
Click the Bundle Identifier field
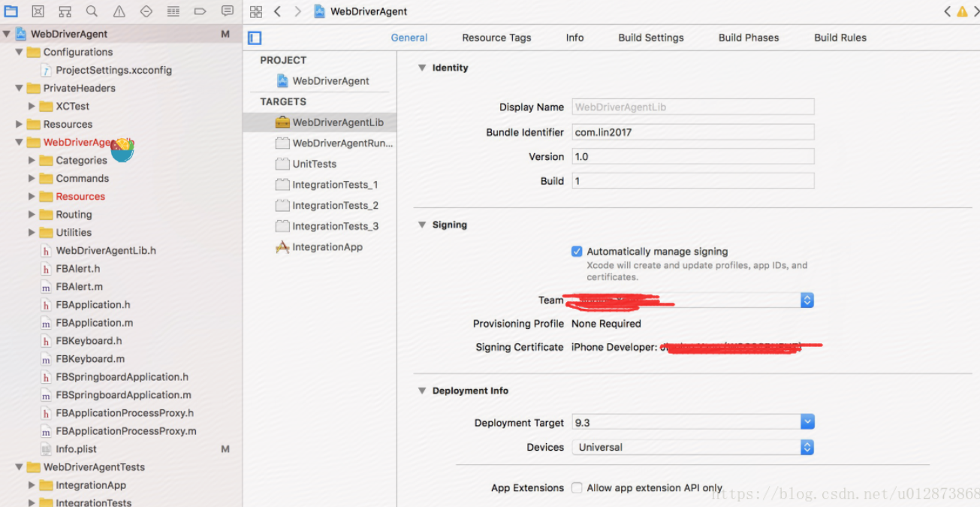693,131
